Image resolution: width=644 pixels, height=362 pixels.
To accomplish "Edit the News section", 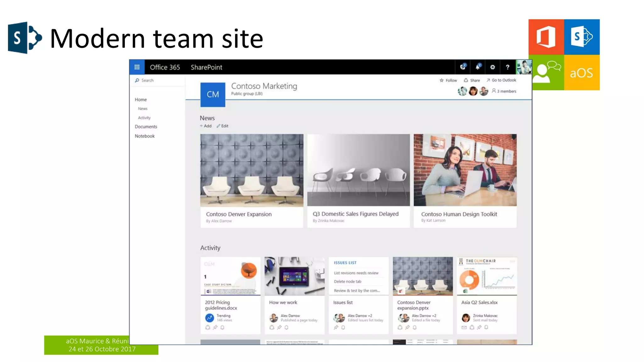I will (222, 126).
